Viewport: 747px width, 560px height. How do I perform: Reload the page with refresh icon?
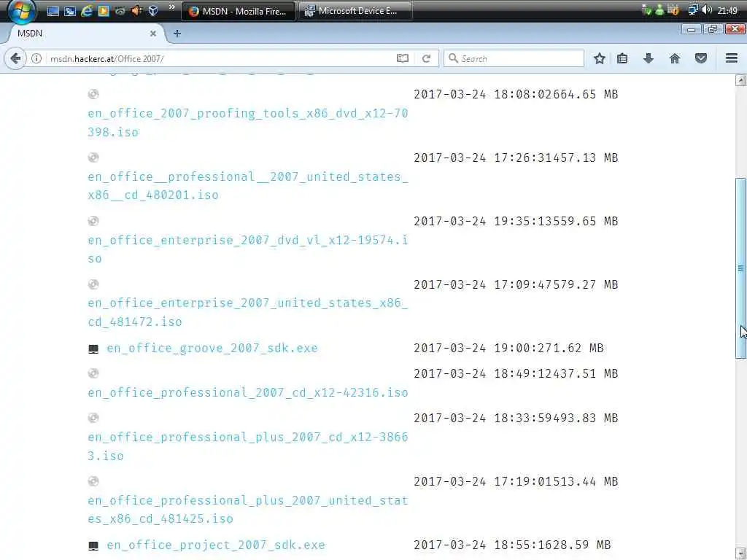[426, 58]
